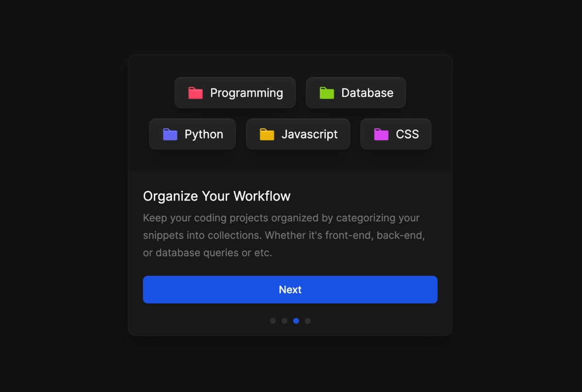Click the purple Python folder icon
The width and height of the screenshot is (582, 392).
tap(170, 134)
